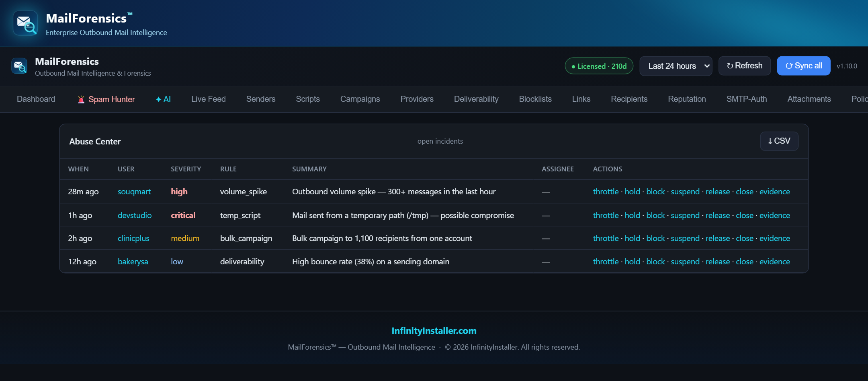The image size is (868, 381).
Task: Open the Campaigns tab
Action: pyautogui.click(x=360, y=99)
